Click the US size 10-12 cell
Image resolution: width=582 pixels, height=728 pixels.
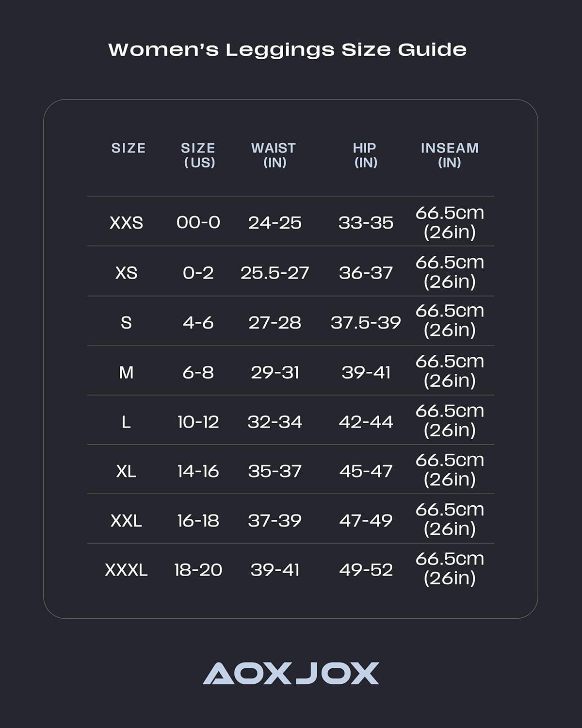[198, 422]
